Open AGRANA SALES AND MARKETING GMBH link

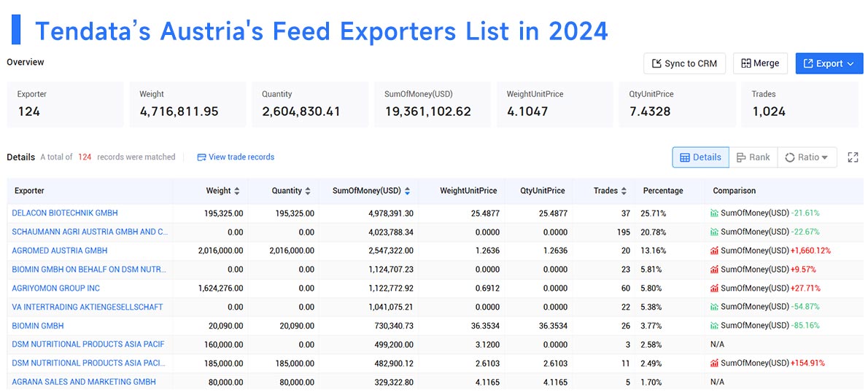(x=84, y=382)
